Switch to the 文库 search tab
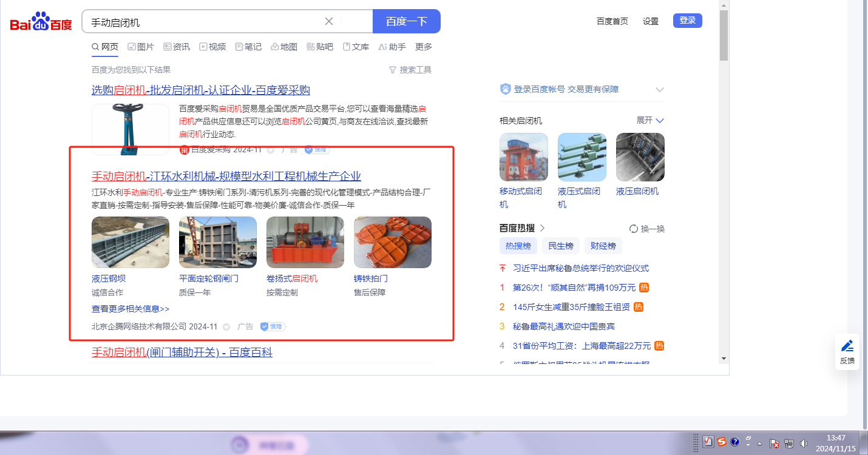868x455 pixels. pos(356,47)
